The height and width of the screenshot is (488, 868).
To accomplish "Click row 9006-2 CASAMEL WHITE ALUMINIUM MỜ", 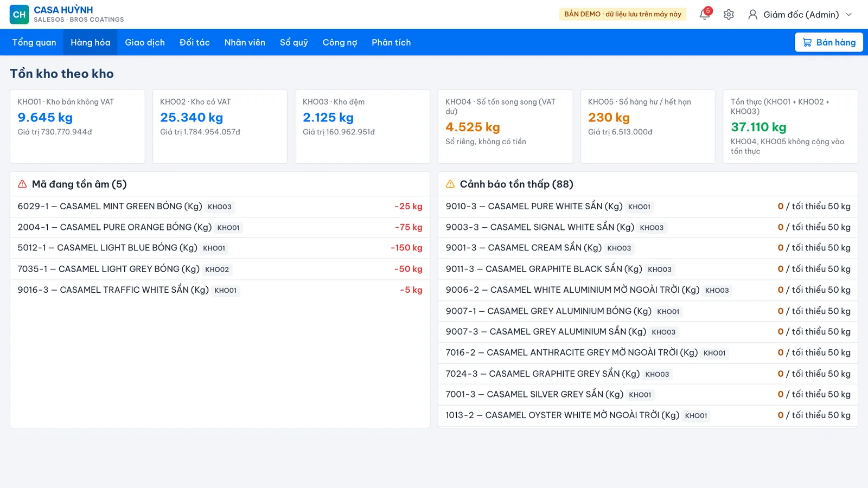I will coord(648,290).
